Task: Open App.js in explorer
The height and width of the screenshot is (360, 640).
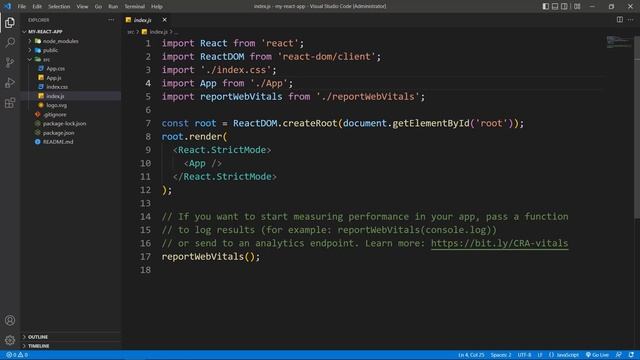Action: [53, 78]
